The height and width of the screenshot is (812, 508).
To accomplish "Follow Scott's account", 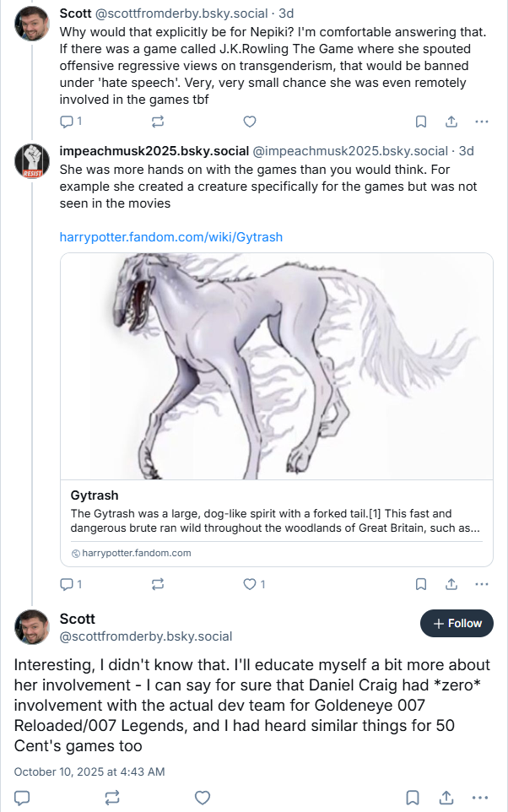I will [x=457, y=624].
